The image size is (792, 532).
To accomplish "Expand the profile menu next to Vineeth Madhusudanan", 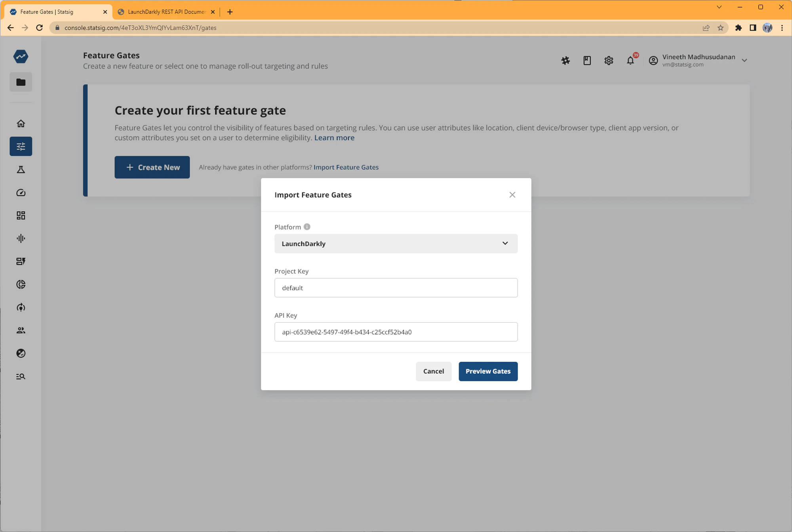I will click(745, 60).
